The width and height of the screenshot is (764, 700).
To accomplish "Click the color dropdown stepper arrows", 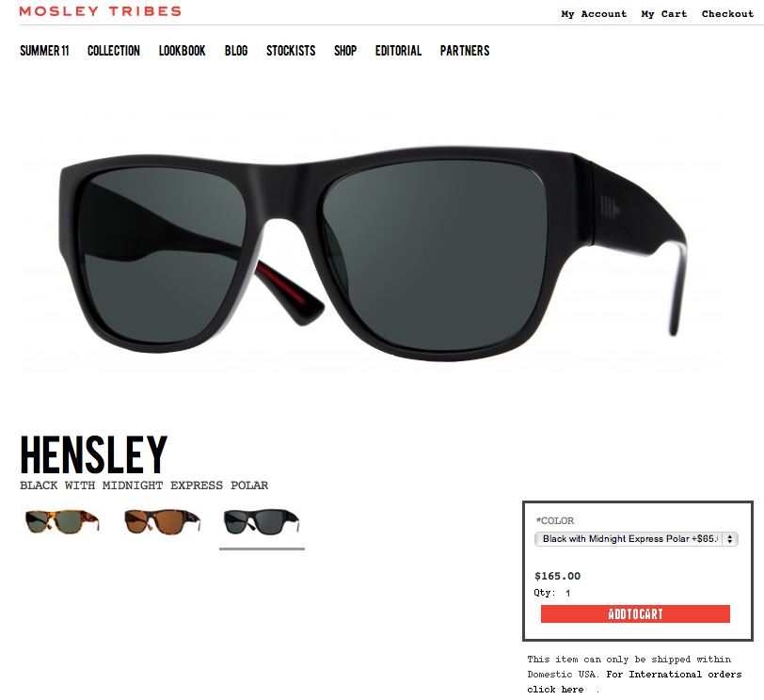I will click(730, 539).
